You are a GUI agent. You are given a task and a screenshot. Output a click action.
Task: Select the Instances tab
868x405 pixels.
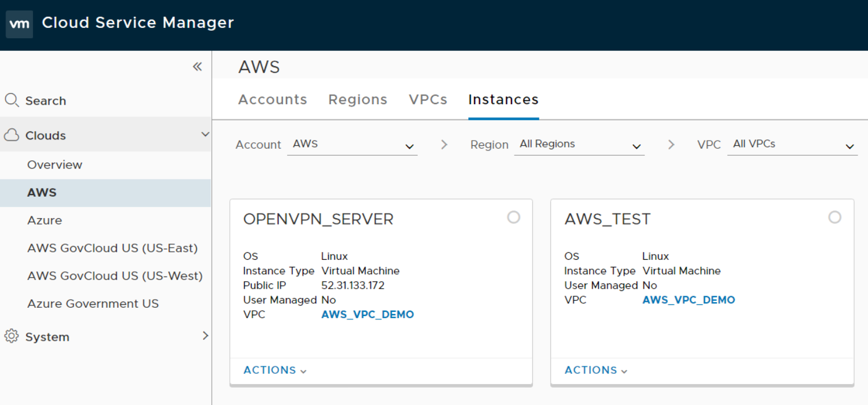click(503, 100)
